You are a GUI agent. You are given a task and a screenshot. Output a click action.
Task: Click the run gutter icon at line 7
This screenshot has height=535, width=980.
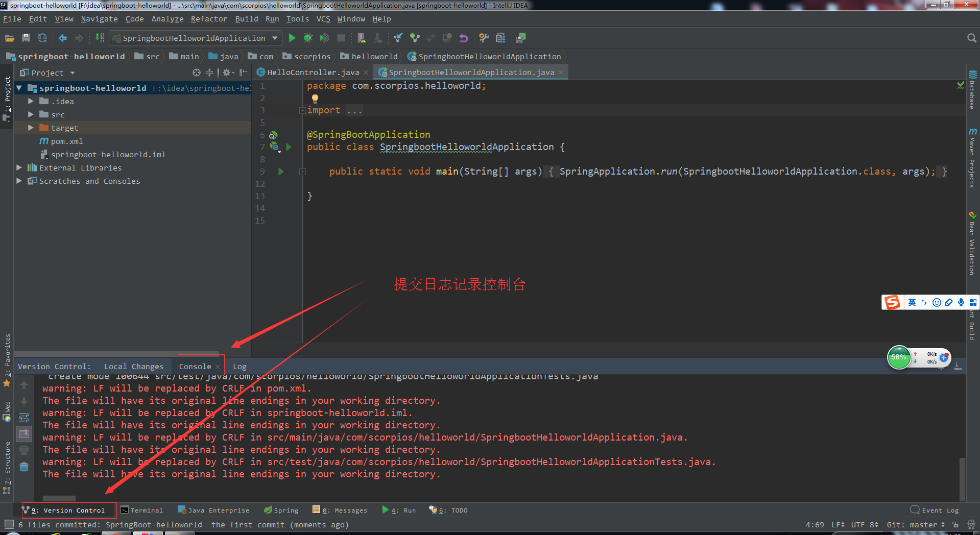coord(289,147)
